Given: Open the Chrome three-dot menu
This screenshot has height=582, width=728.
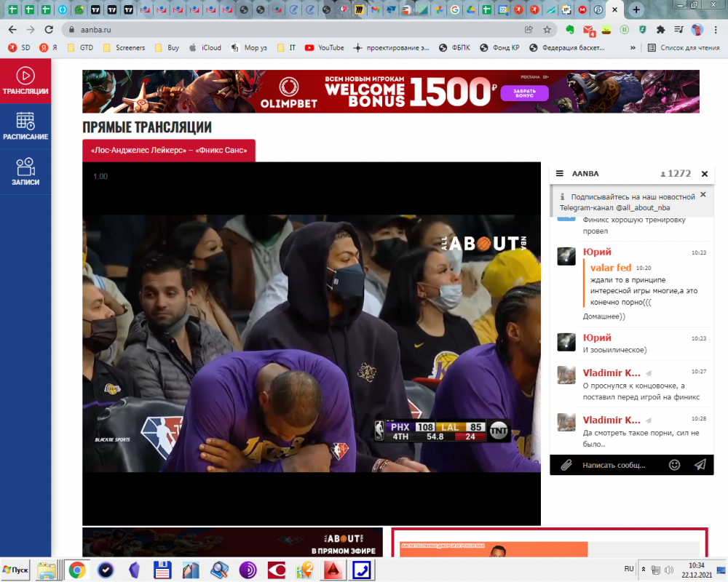Looking at the screenshot, I should click(716, 30).
